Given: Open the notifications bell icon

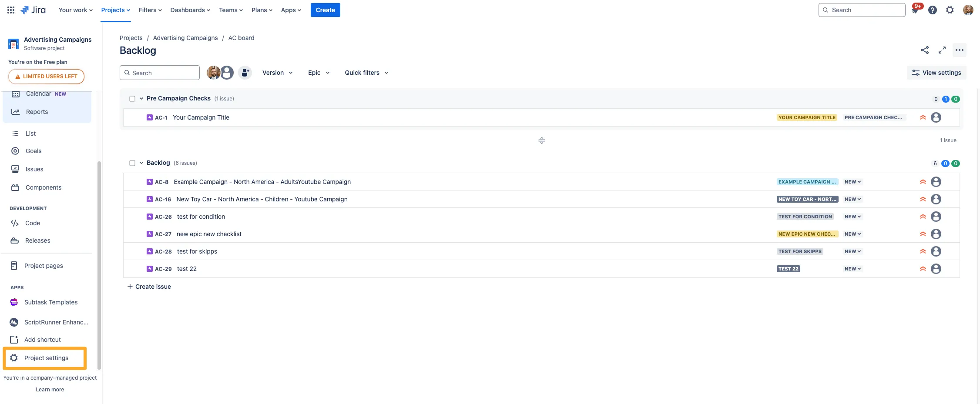Looking at the screenshot, I should click(915, 10).
